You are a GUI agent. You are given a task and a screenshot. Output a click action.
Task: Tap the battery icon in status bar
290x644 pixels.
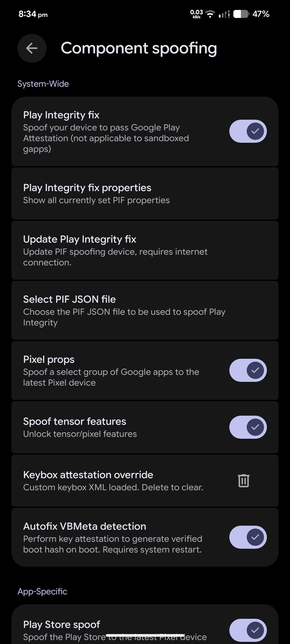(x=241, y=14)
